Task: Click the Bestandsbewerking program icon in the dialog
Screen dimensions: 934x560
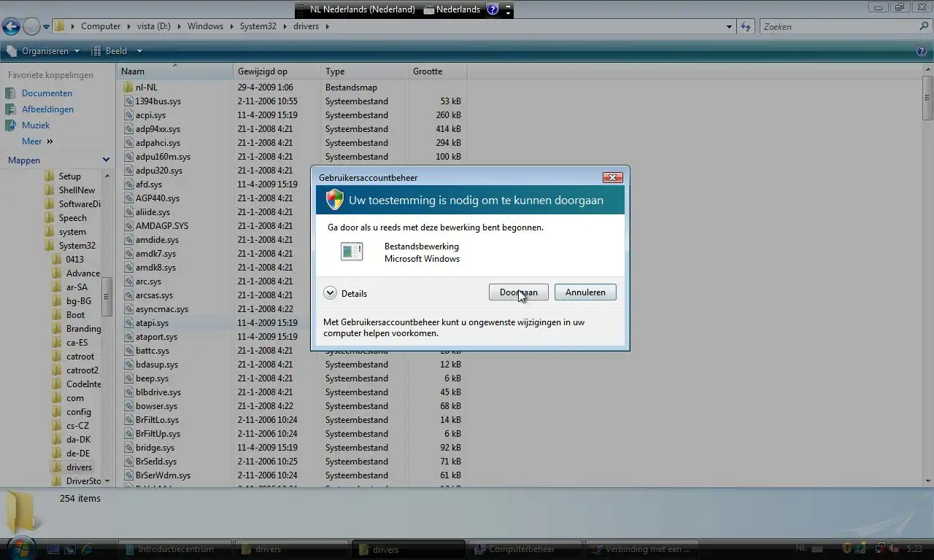Action: tap(352, 252)
